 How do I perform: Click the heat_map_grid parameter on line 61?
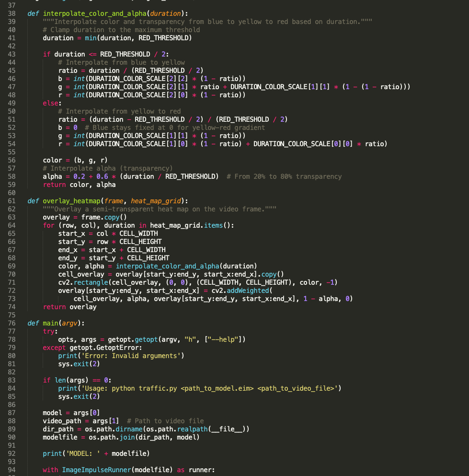156,201
